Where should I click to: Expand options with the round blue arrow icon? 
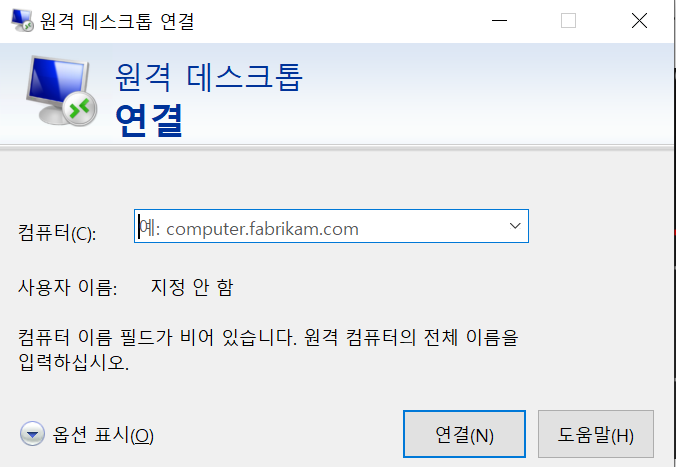coord(32,434)
